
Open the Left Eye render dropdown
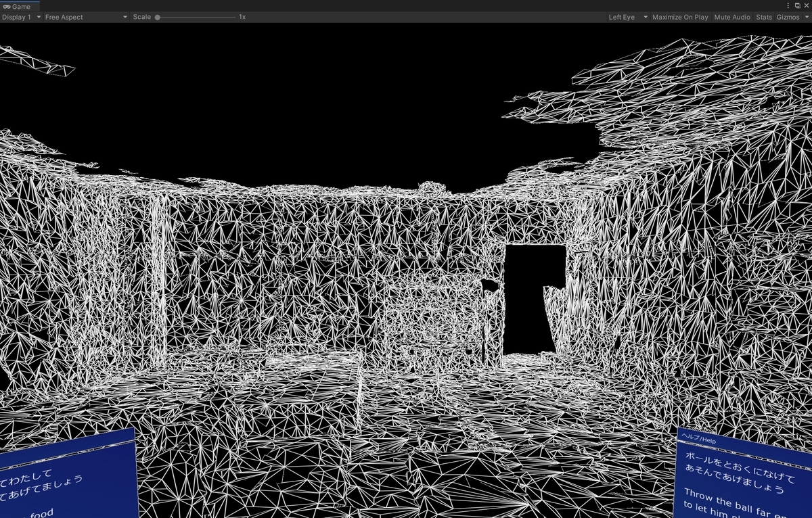(628, 17)
